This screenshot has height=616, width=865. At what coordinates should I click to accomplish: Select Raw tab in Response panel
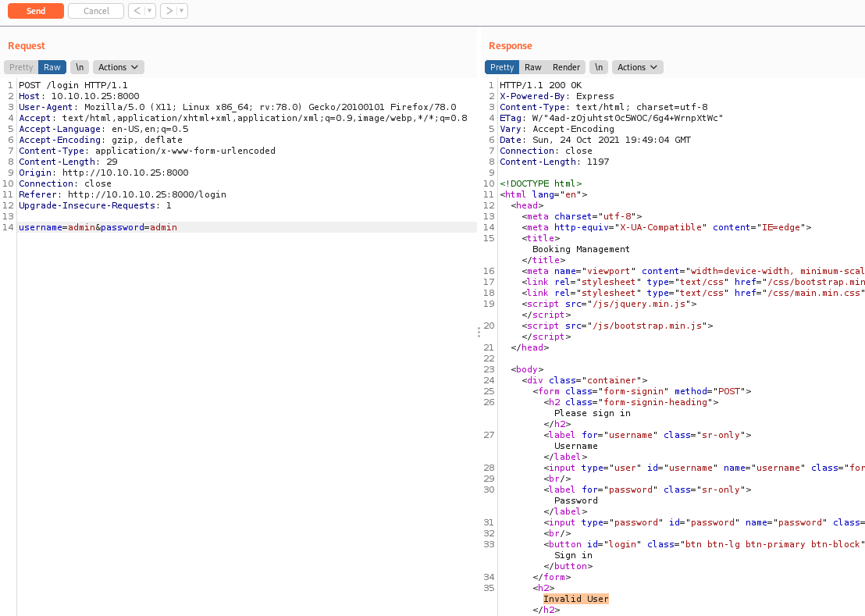tap(533, 67)
